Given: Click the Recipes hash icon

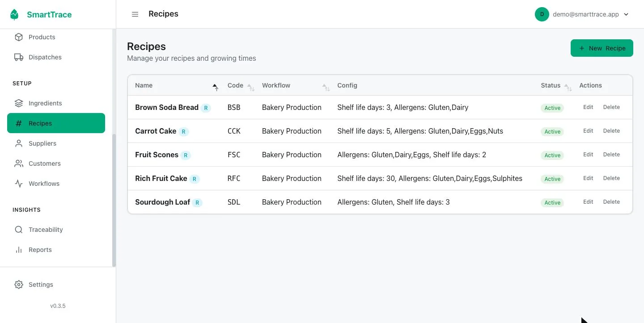Looking at the screenshot, I should click(x=19, y=123).
